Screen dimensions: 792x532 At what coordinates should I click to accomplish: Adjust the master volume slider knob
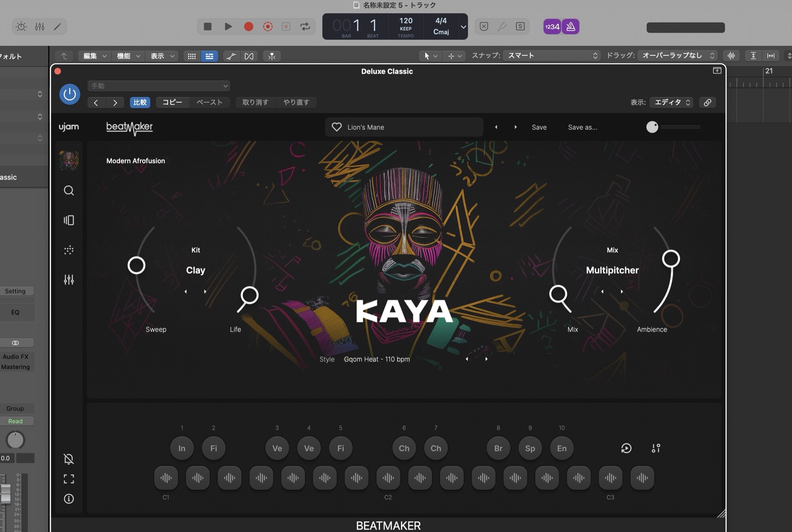pos(652,127)
